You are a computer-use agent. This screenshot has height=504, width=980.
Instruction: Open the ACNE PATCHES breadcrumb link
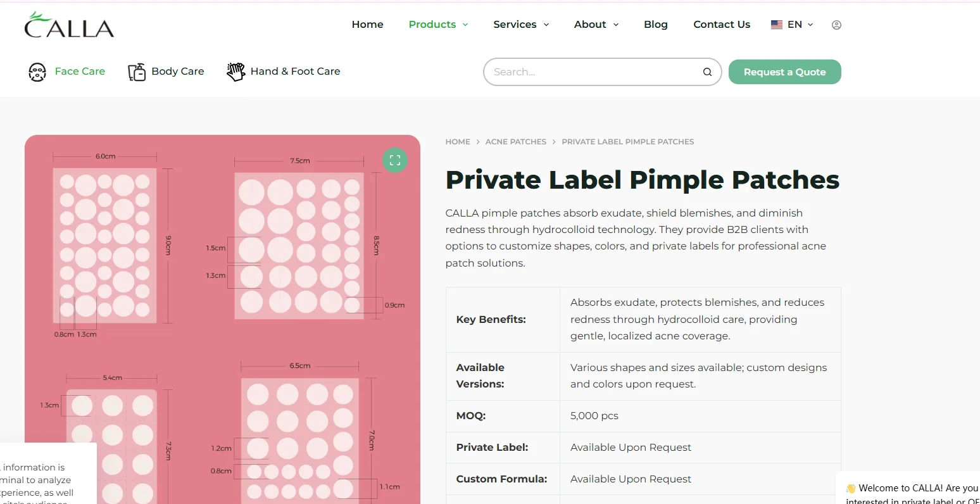point(516,141)
